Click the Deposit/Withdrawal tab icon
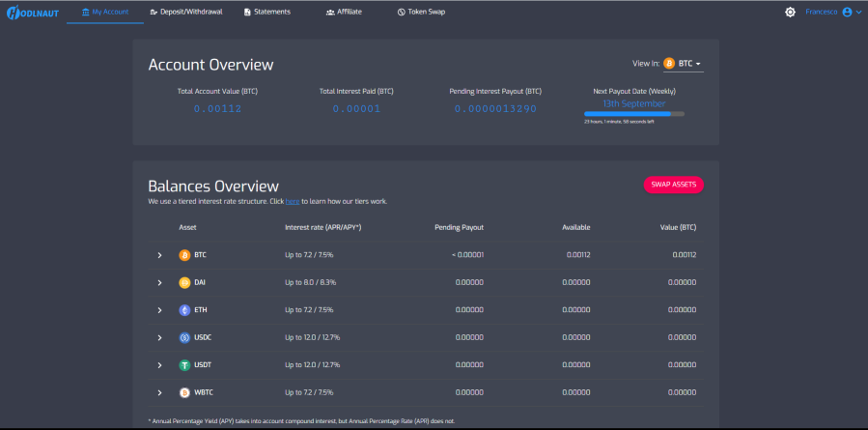This screenshot has height=430, width=868. 154,13
